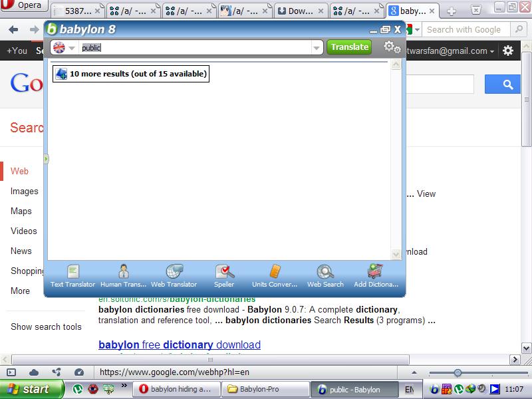Expand quick launch overflow chevron
The width and height of the screenshot is (532, 399).
click(x=124, y=385)
